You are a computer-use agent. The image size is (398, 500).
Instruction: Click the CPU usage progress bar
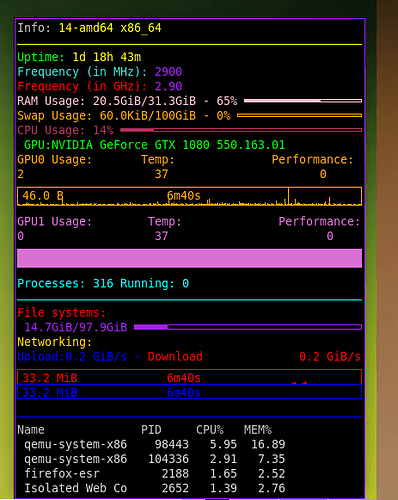(x=241, y=130)
